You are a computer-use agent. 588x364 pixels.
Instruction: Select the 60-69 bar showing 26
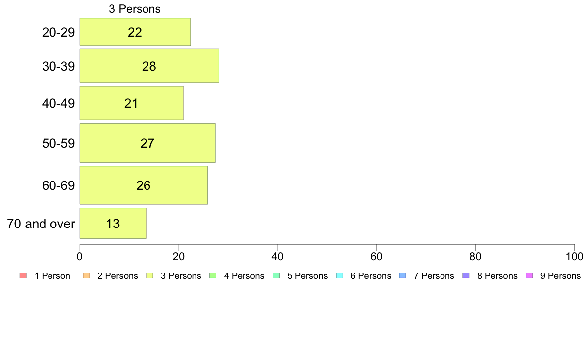pyautogui.click(x=144, y=185)
